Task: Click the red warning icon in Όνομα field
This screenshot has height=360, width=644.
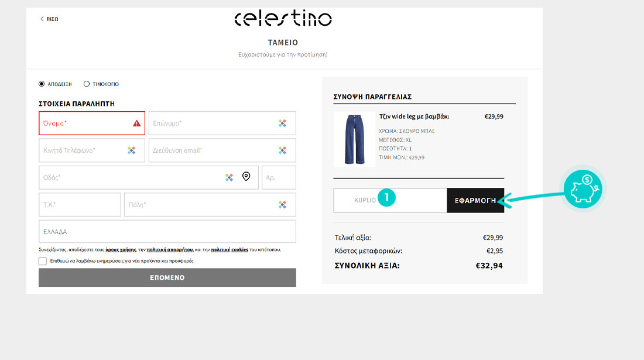Action: tap(136, 124)
